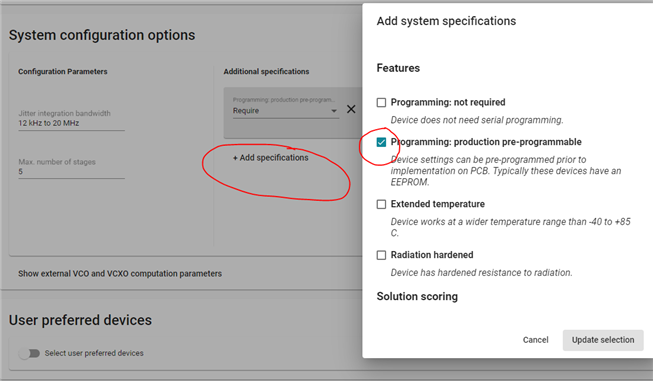Uncheck Programming: production pre-programmable checkbox
Viewport: 653px width, 381px height.
coord(381,142)
